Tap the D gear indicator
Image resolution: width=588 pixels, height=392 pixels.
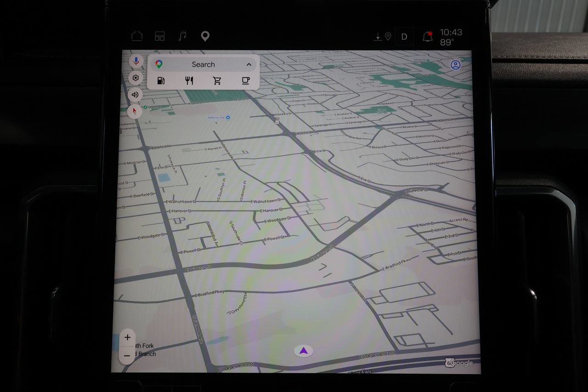pos(404,37)
